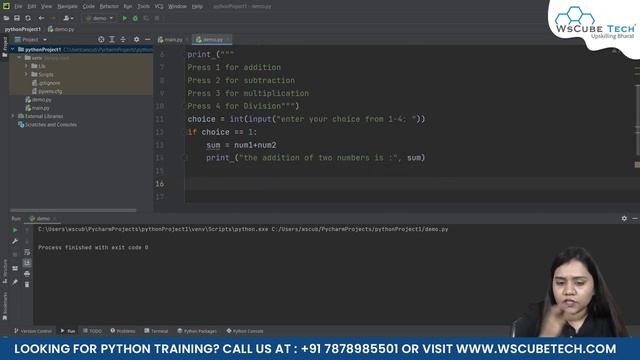Select opened file target icon in Project panel
Viewport: 640px width, 360px height.
(101, 40)
